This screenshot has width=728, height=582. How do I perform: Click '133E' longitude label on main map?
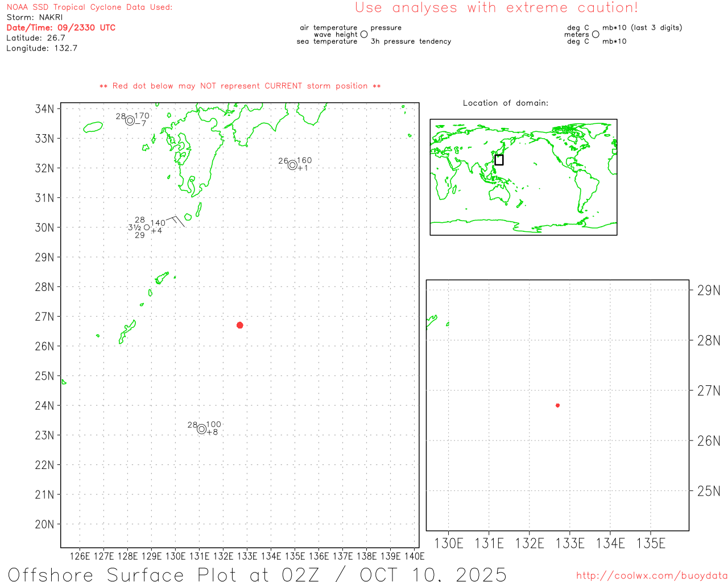(x=247, y=556)
